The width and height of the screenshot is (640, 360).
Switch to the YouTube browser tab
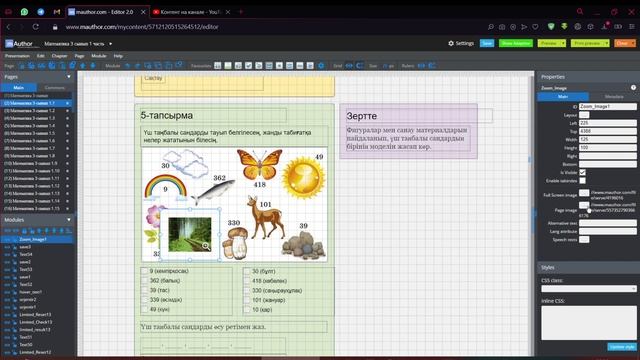[x=191, y=12]
